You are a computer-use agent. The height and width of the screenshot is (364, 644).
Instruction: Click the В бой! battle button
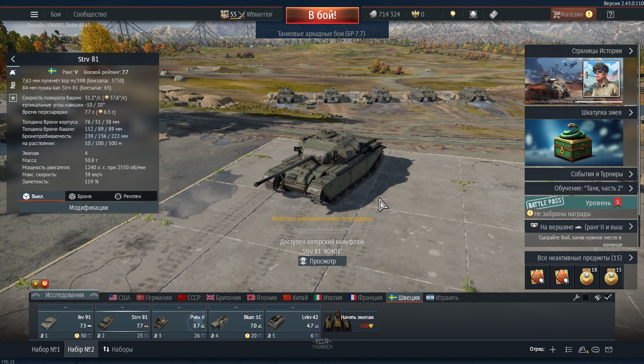[322, 15]
